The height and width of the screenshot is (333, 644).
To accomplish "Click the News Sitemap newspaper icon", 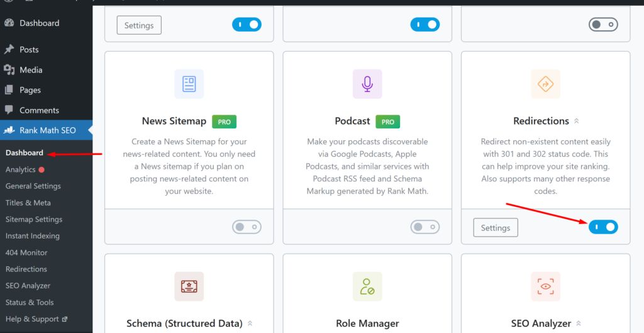I will coord(189,84).
